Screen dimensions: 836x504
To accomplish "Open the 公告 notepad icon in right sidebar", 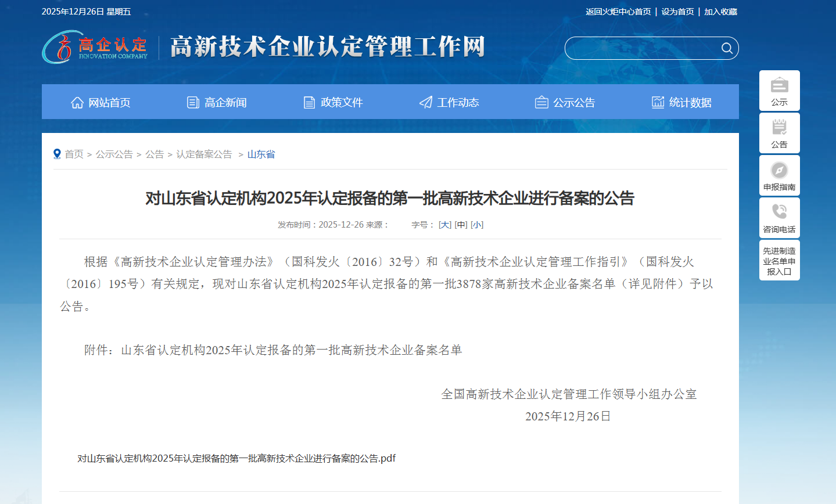I will click(x=779, y=128).
